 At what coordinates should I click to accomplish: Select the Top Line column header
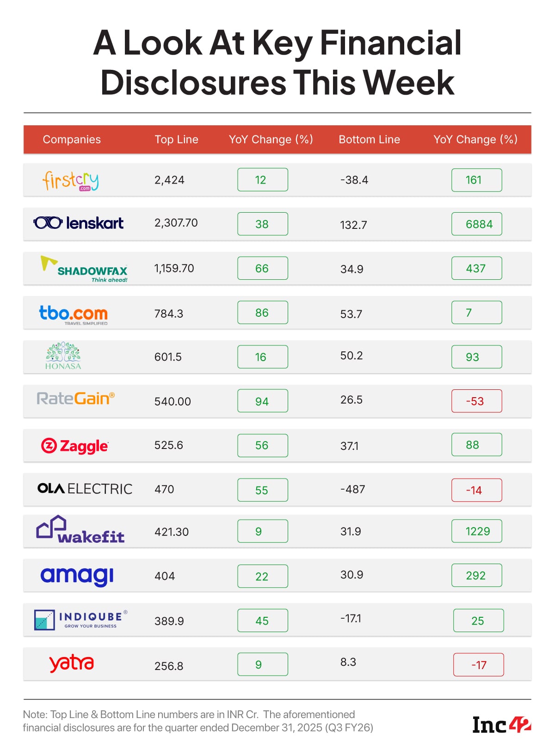(176, 140)
